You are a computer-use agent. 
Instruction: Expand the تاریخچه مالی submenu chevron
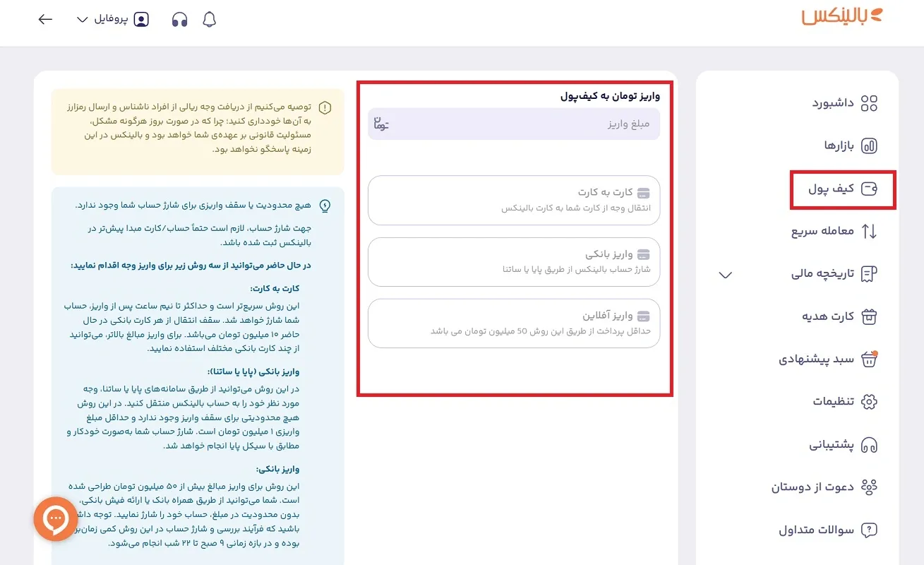725,275
